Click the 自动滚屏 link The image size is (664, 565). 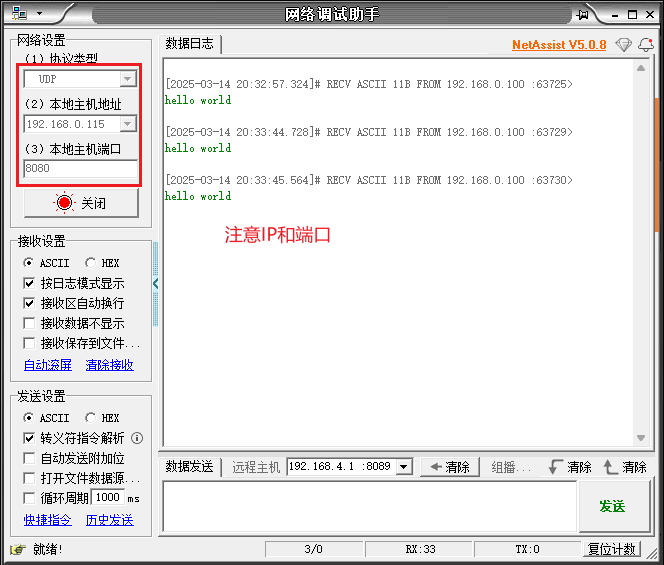click(48, 365)
